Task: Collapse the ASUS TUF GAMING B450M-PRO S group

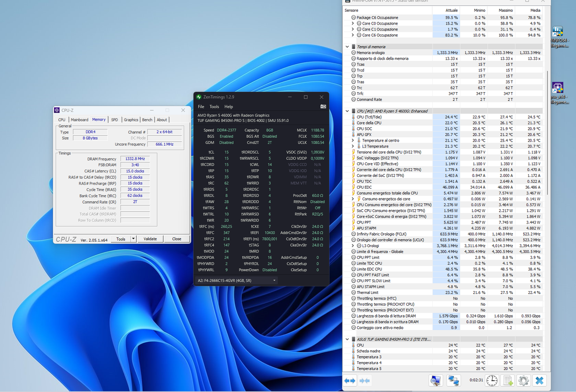Action: (x=347, y=339)
